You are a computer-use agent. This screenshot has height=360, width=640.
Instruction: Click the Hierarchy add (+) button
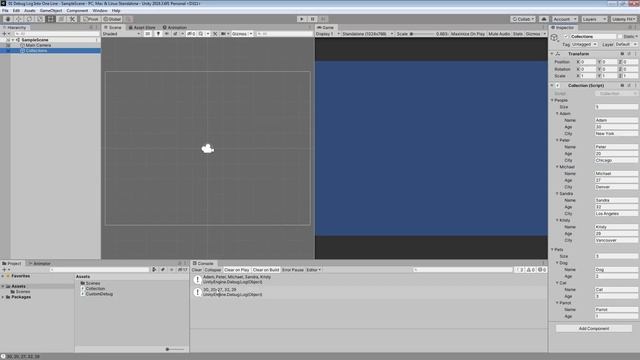pyautogui.click(x=4, y=34)
